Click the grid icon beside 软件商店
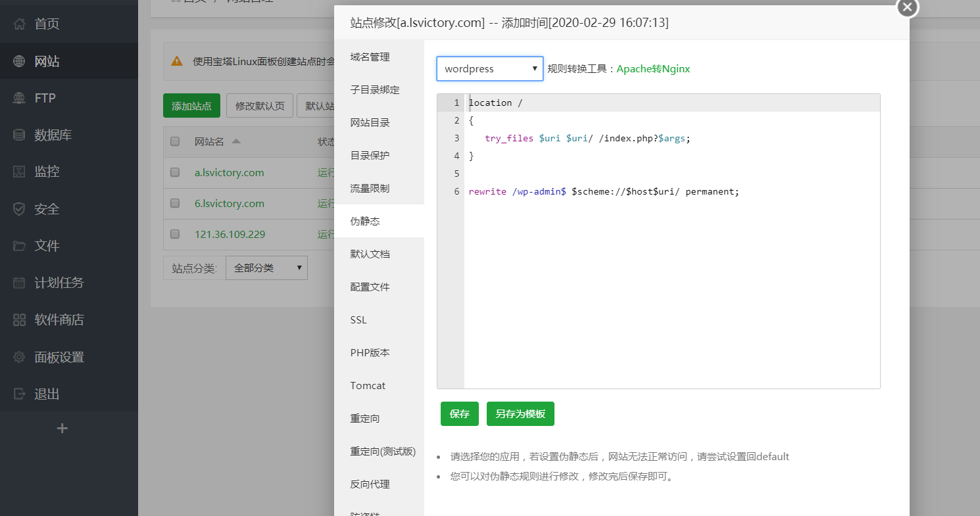 (x=20, y=320)
